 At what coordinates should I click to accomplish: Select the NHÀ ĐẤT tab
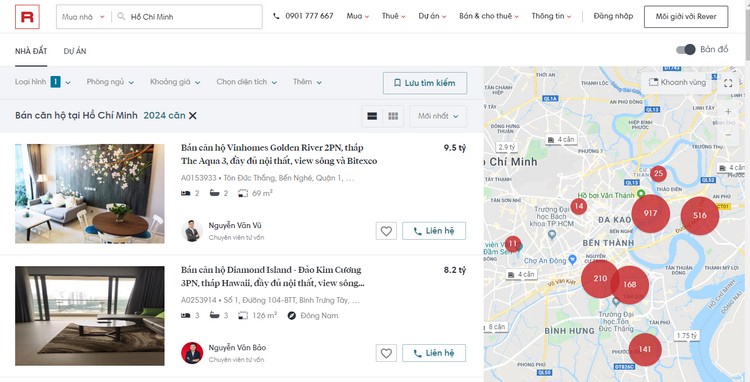pyautogui.click(x=31, y=51)
